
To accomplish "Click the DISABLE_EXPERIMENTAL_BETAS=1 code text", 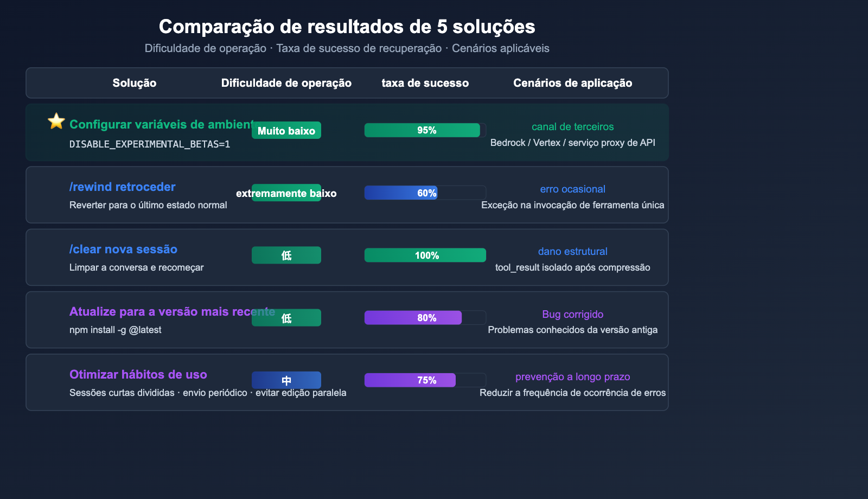I will [x=150, y=144].
